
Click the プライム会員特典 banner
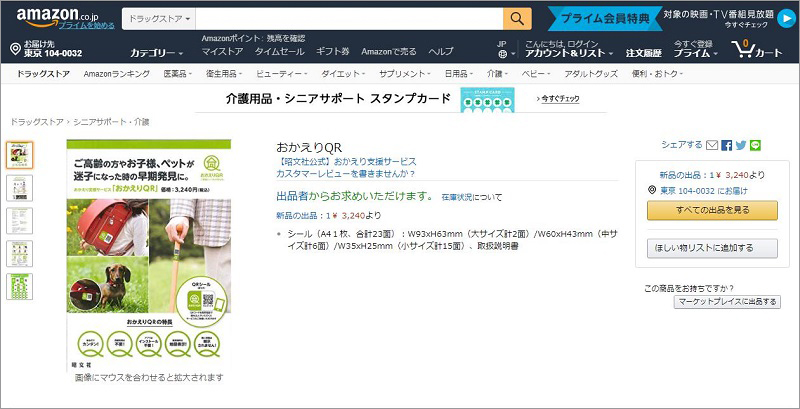[x=605, y=19]
